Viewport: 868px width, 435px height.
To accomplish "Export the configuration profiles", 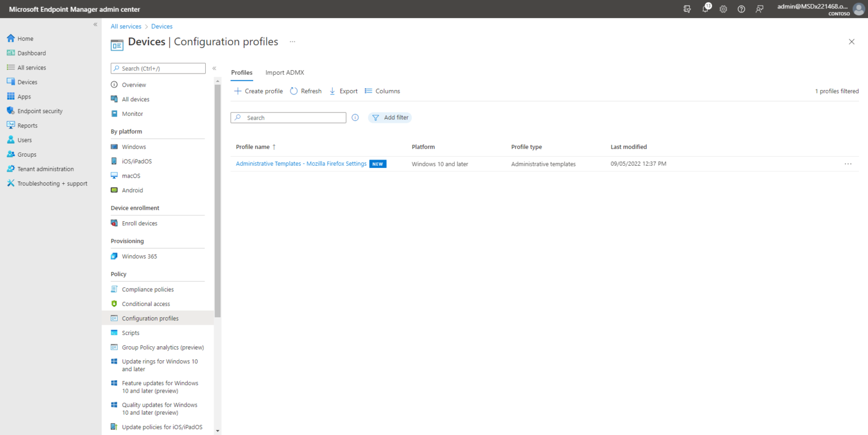I will [x=343, y=91].
